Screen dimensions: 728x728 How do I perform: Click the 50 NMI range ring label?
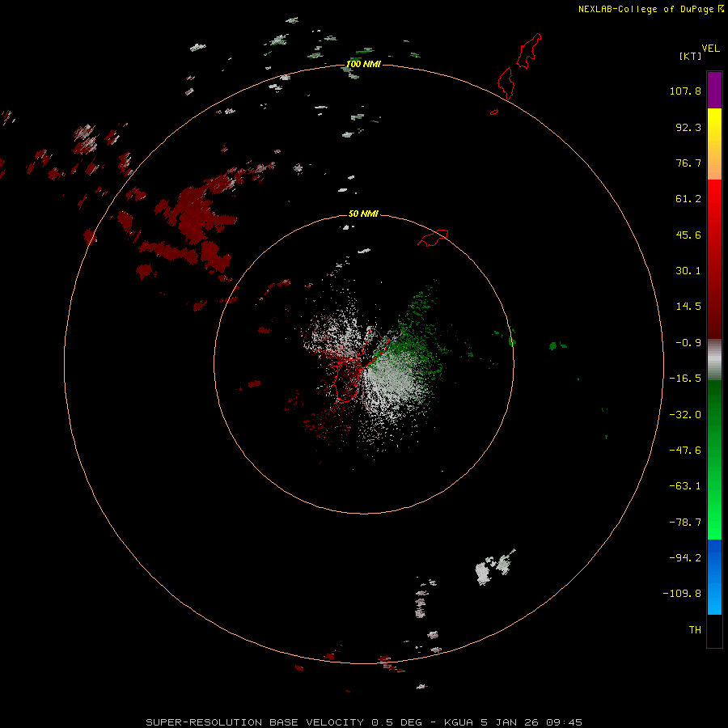click(x=363, y=214)
